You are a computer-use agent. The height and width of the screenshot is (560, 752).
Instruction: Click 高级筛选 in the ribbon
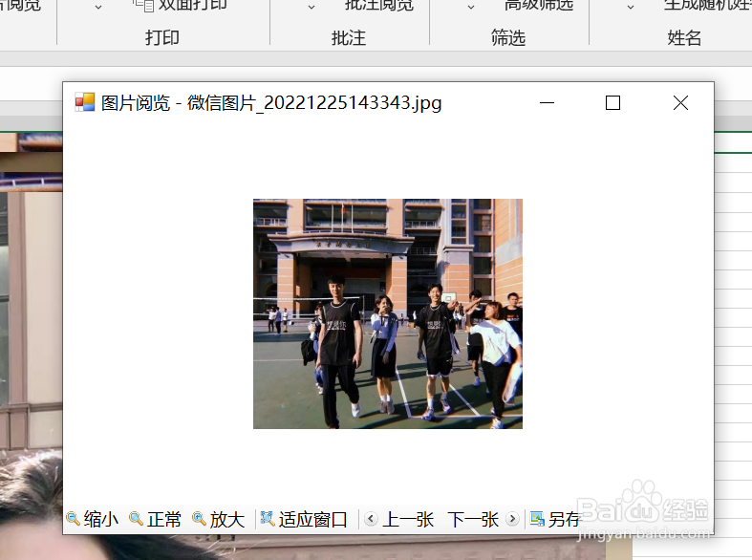pyautogui.click(x=539, y=5)
